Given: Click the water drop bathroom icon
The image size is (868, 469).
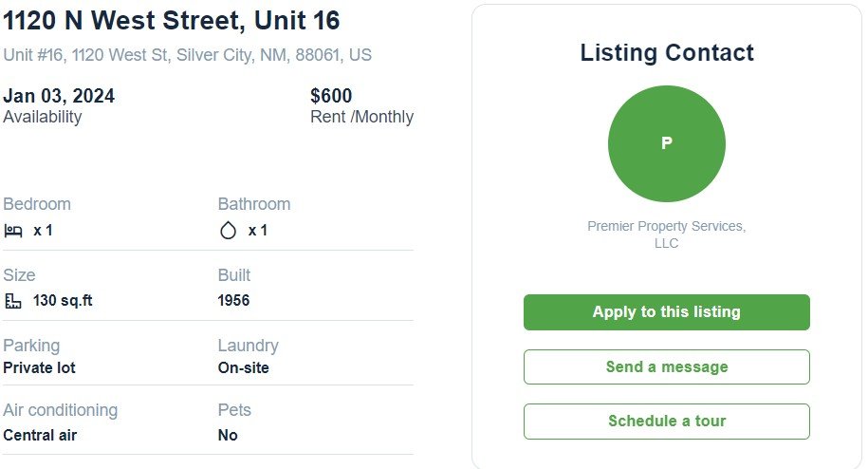Looking at the screenshot, I should pyautogui.click(x=228, y=231).
